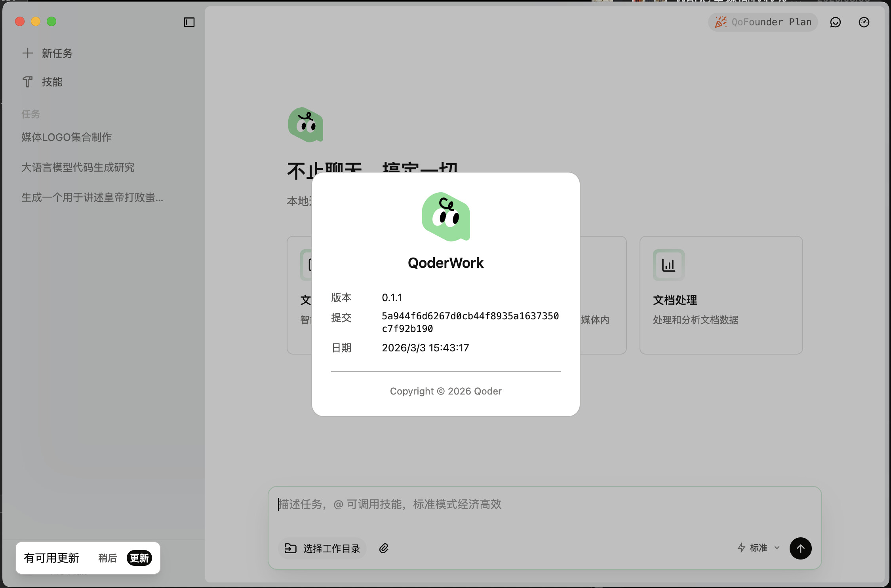Start a new task with 新任务
This screenshot has width=891, height=588.
click(48, 53)
